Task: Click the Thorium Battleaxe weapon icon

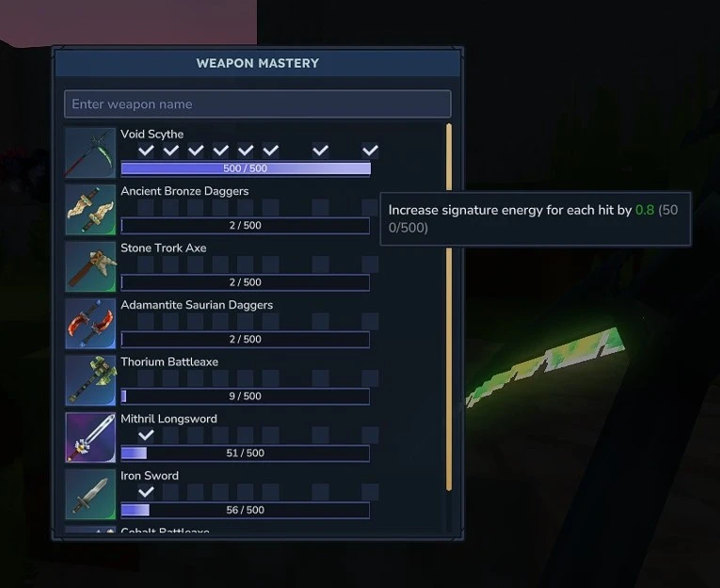Action: click(x=90, y=380)
